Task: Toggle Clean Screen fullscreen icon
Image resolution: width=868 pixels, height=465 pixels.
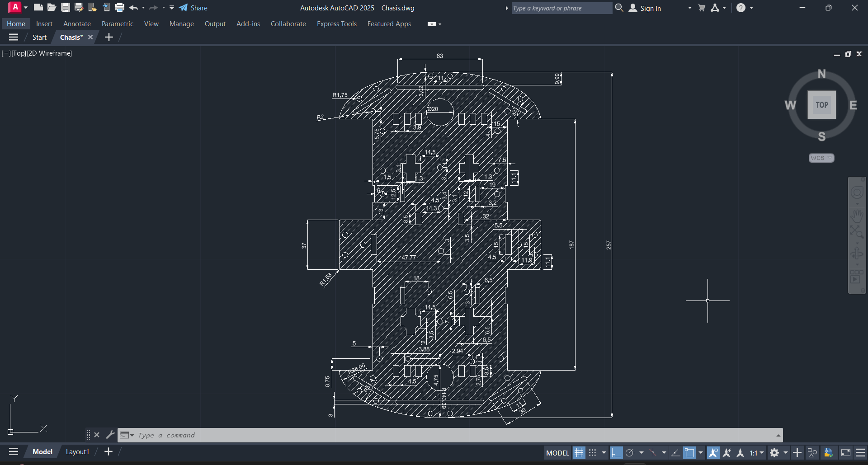Action: coord(845,452)
